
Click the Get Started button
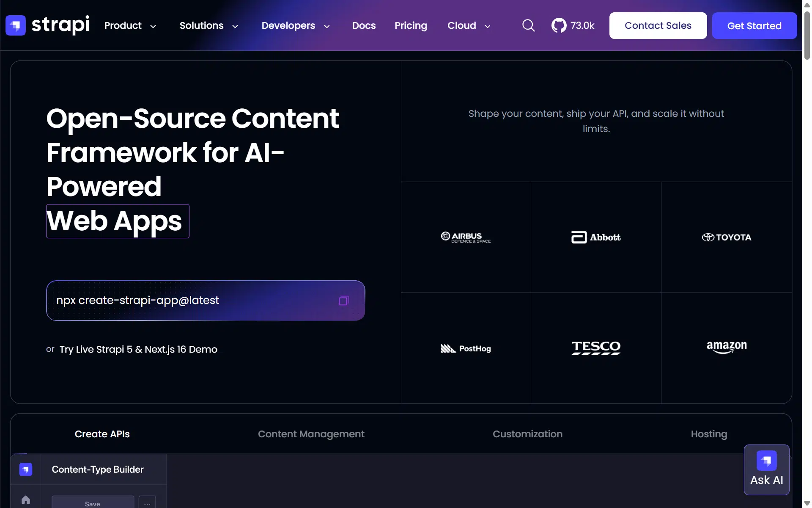[x=754, y=25]
